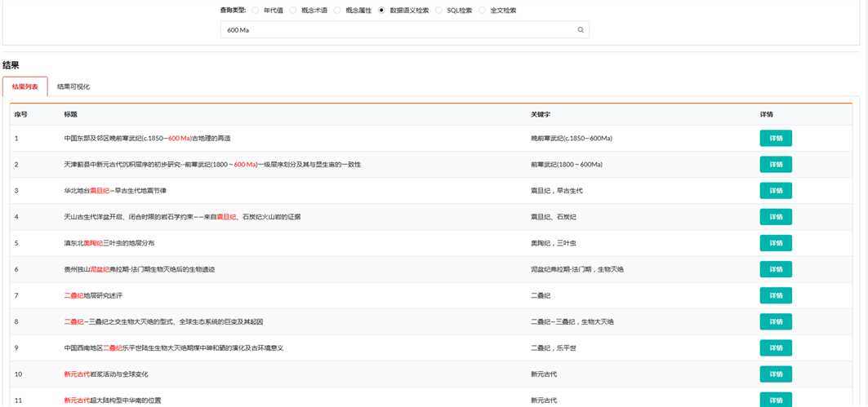The width and height of the screenshot is (868, 407).
Task: Open 详情 for result row 1
Action: coord(776,138)
